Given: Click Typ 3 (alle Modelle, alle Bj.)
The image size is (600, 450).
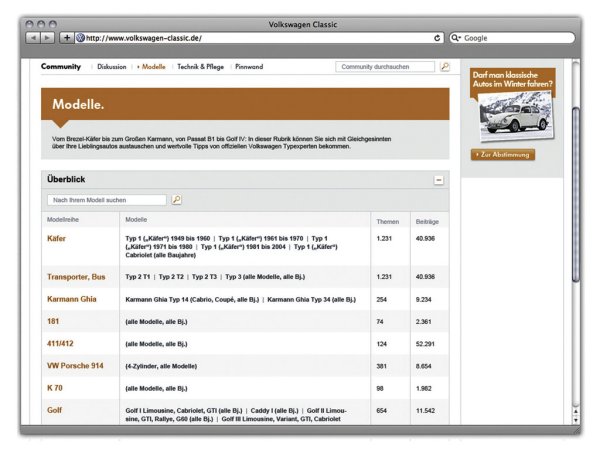Looking at the screenshot, I should 265,277.
